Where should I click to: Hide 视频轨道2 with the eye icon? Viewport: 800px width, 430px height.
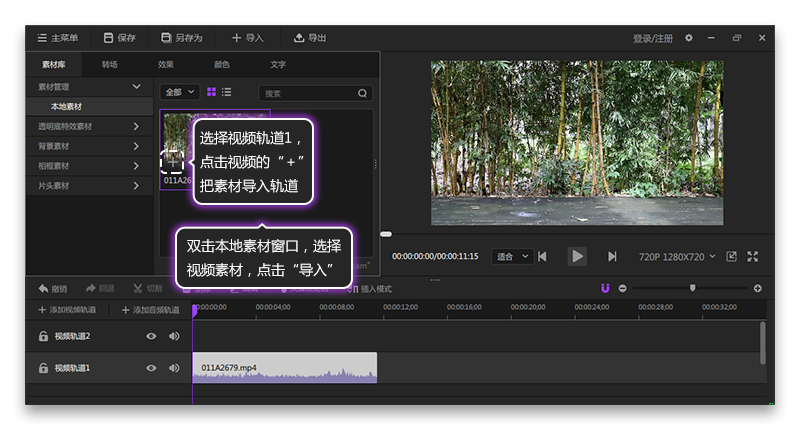pos(151,336)
